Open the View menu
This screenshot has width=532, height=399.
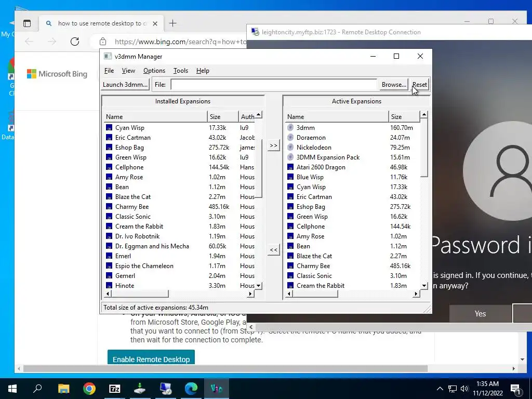pyautogui.click(x=128, y=71)
